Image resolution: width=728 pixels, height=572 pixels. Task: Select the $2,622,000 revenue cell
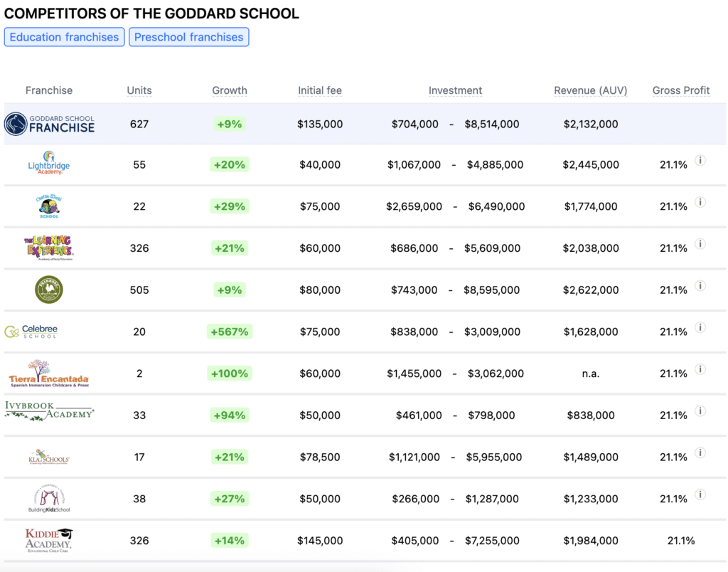click(x=591, y=290)
